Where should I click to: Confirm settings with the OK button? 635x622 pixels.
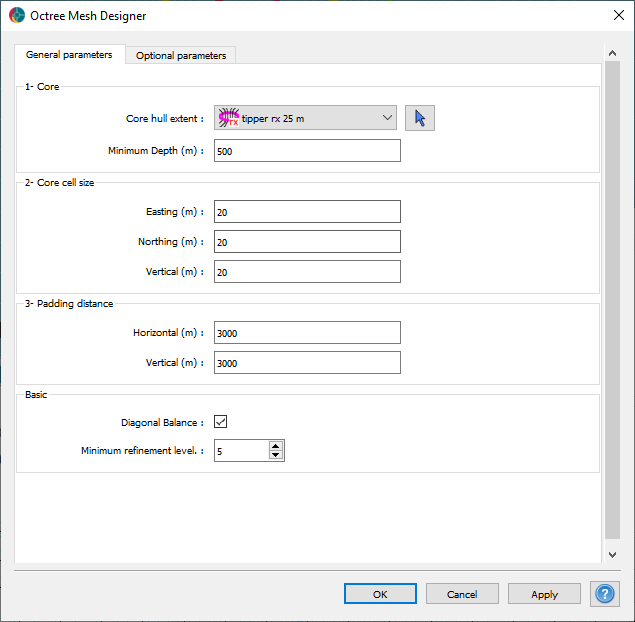pos(380,594)
